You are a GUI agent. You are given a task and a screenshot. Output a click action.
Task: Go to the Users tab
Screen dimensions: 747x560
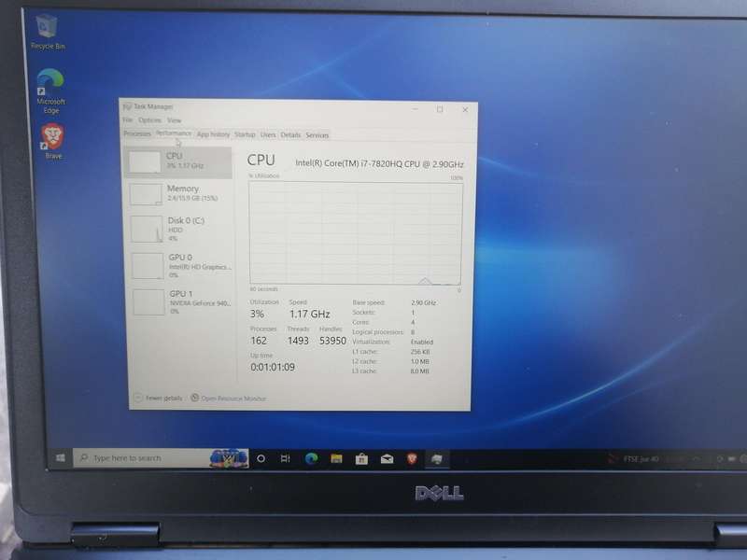pyautogui.click(x=268, y=134)
